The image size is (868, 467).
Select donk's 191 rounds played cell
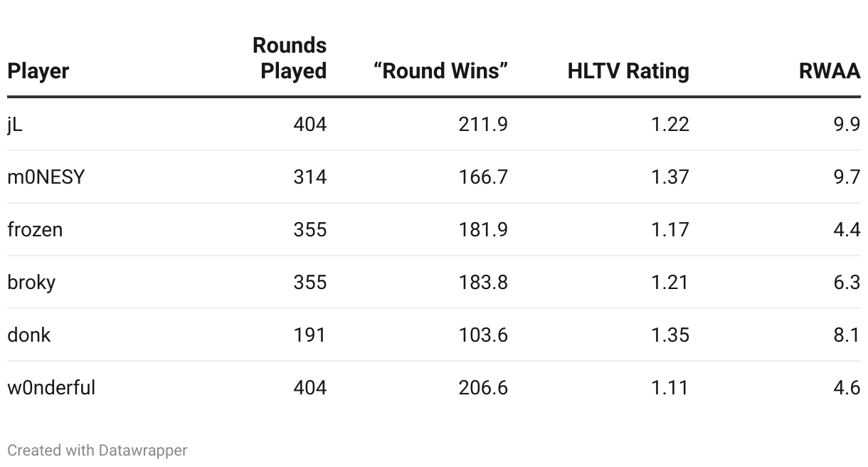point(309,335)
